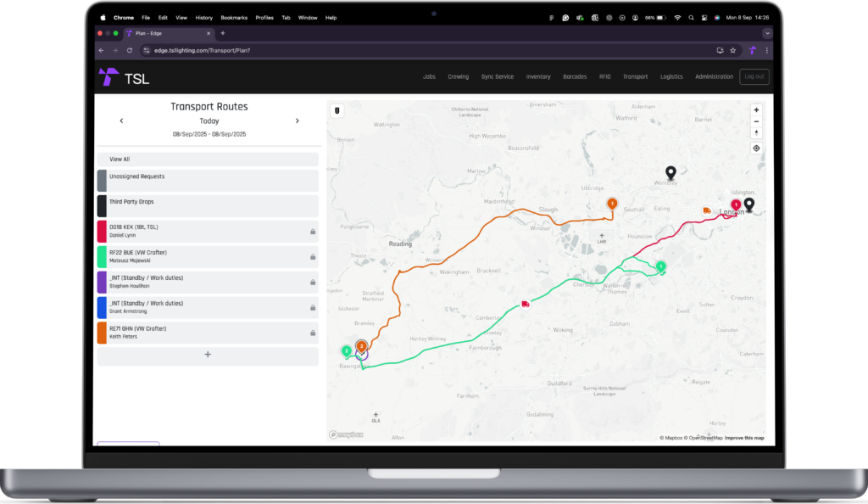The height and width of the screenshot is (504, 868).
Task: Click the red truck icon near Camberley
Action: (526, 304)
